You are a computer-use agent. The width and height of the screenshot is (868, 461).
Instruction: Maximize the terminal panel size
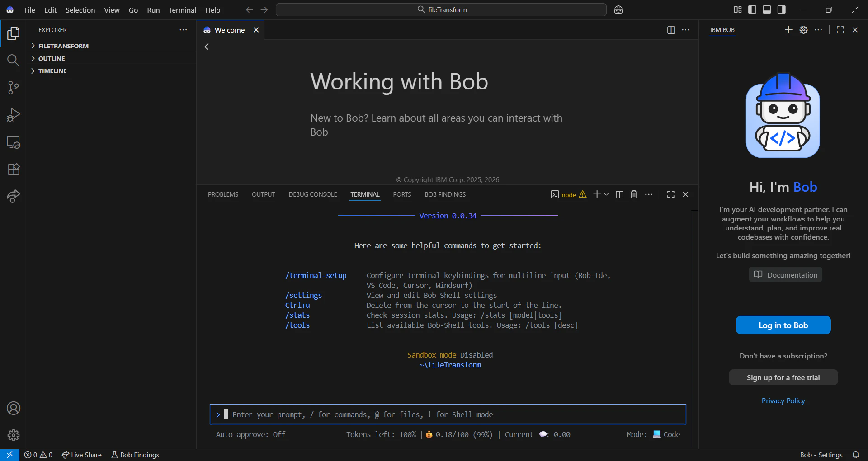(671, 194)
